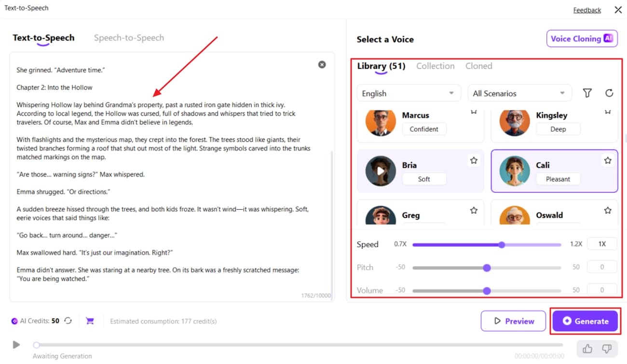Open the Collection voices tab
Image resolution: width=627 pixels, height=364 pixels.
(435, 66)
